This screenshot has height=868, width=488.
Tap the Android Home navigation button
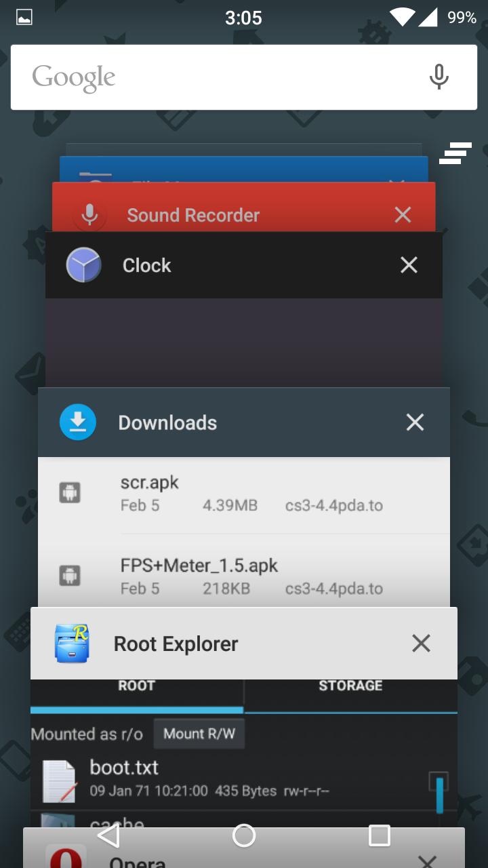[x=244, y=835]
